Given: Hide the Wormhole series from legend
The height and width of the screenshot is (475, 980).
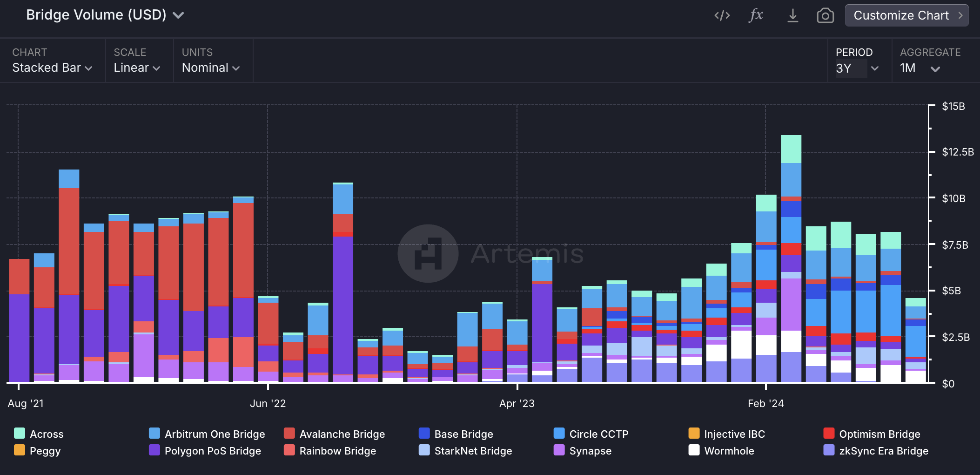Looking at the screenshot, I should pos(729,451).
